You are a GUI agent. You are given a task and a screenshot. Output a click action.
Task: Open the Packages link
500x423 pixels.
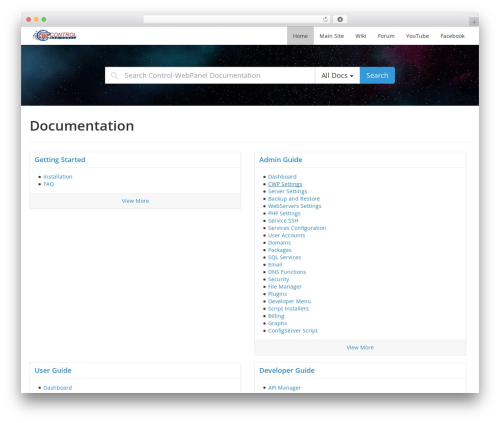click(x=280, y=250)
